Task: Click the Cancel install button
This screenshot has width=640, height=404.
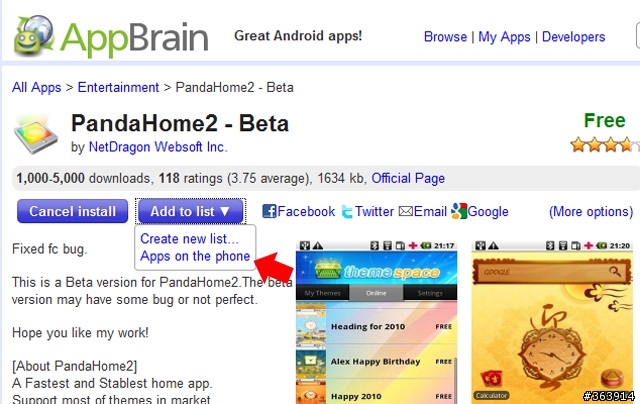Action: [72, 211]
